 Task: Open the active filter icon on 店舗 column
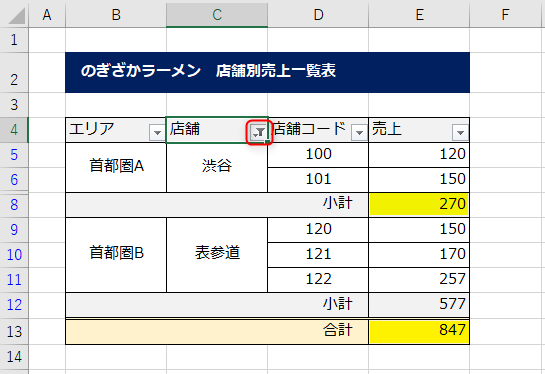[x=259, y=132]
